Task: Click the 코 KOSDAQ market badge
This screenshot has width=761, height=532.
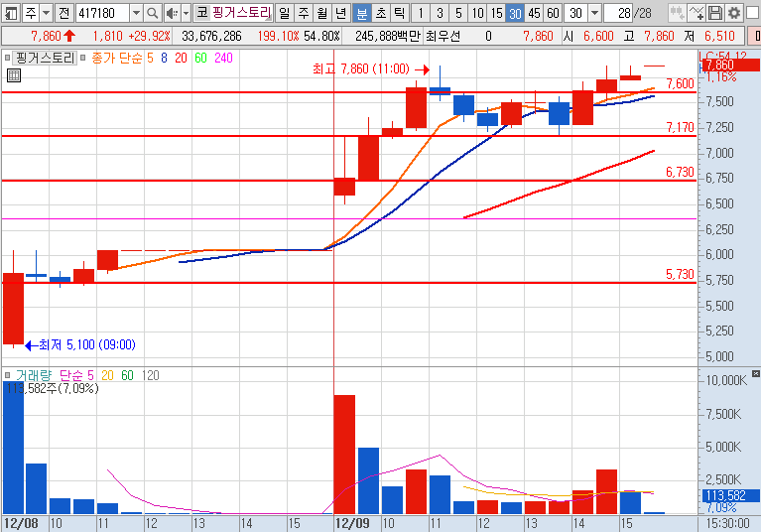Action: (201, 13)
